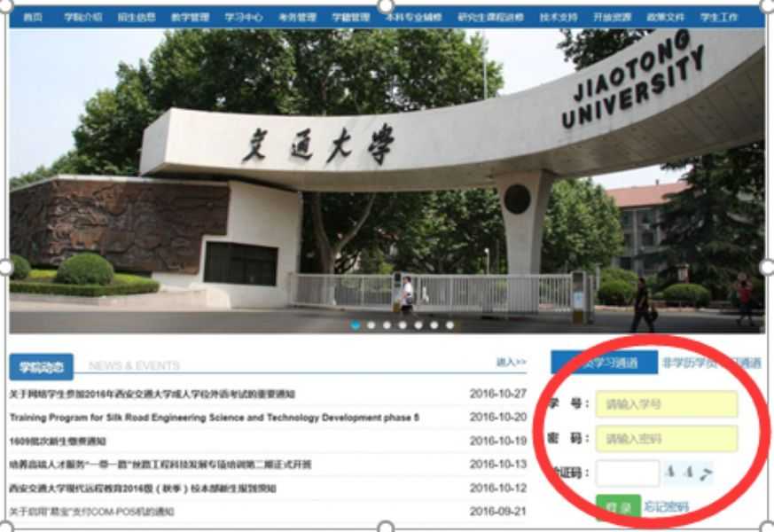Click the 学号 student ID input field
This screenshot has height=532, width=774.
(667, 404)
